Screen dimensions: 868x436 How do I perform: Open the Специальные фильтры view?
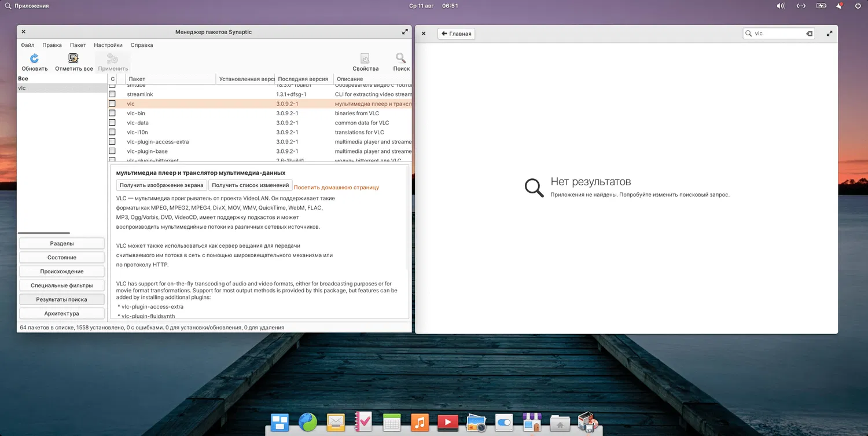(62, 285)
